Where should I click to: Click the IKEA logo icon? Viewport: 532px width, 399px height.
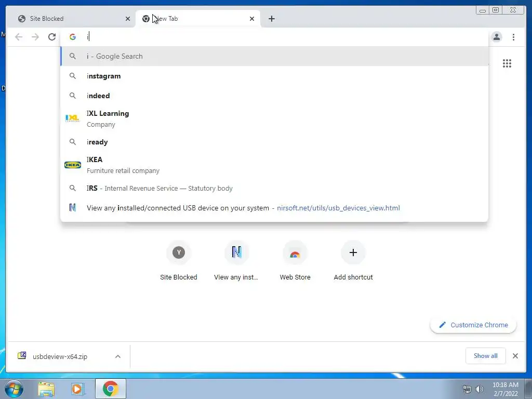73,165
